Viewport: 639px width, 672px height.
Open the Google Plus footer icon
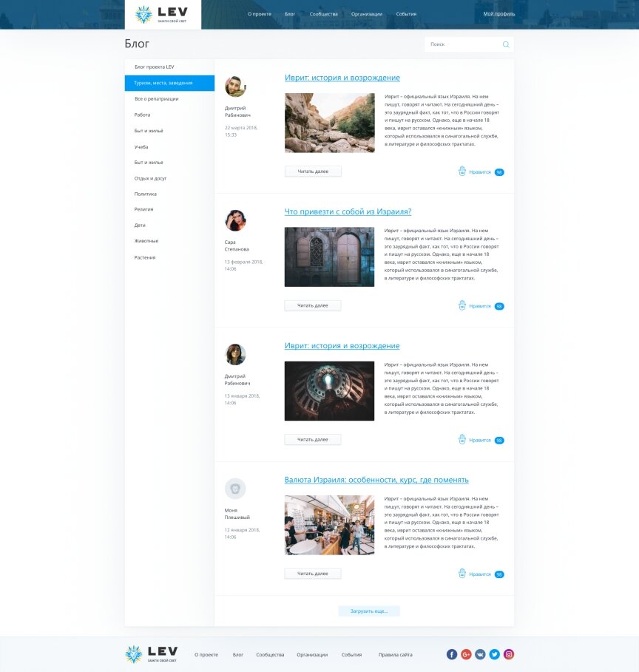point(466,654)
